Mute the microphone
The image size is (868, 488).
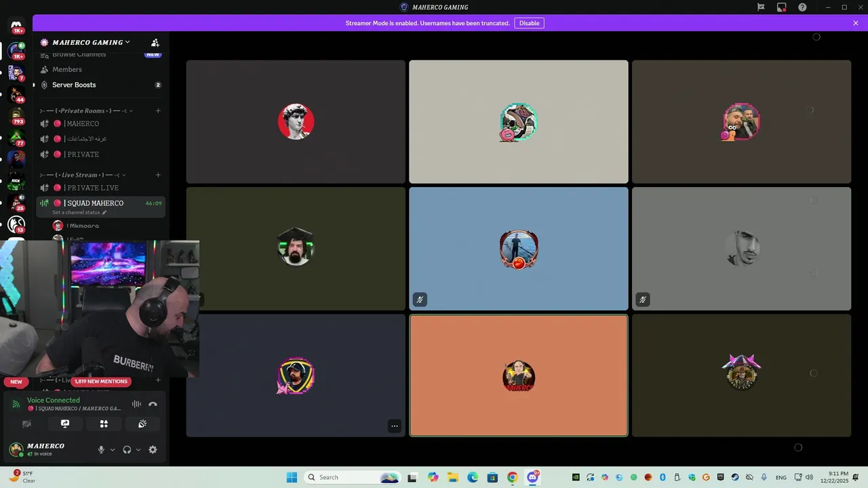(x=102, y=449)
